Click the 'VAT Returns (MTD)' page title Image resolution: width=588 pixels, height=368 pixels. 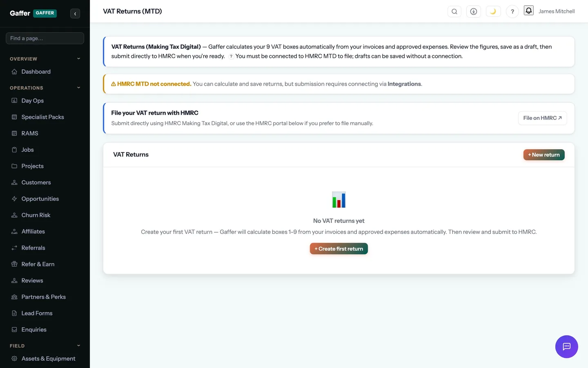tap(132, 11)
